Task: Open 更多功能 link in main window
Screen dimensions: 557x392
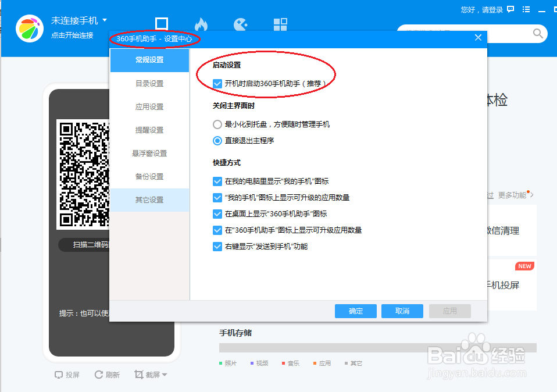Action: [x=515, y=195]
